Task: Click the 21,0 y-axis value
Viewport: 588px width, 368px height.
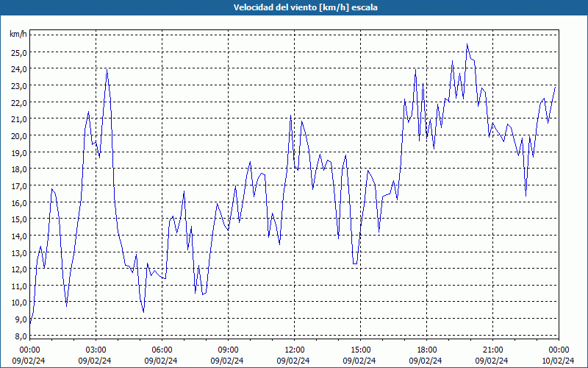Action: 19,119
